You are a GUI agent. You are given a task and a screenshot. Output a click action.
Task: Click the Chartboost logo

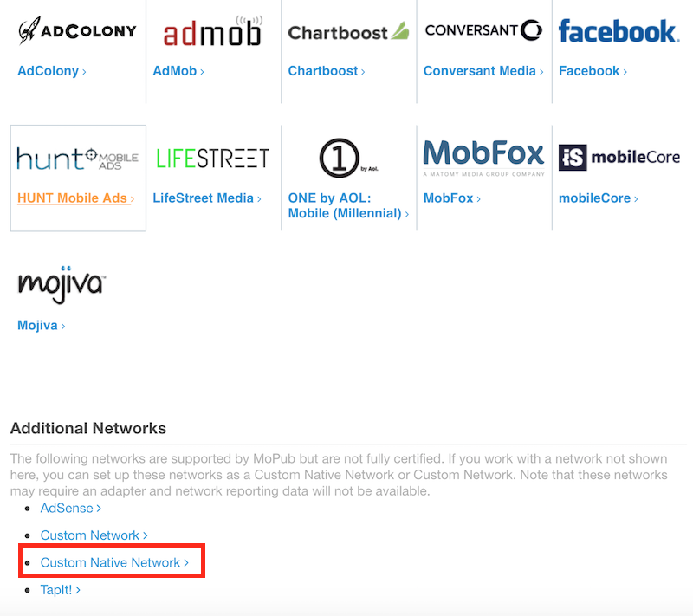coord(348,31)
